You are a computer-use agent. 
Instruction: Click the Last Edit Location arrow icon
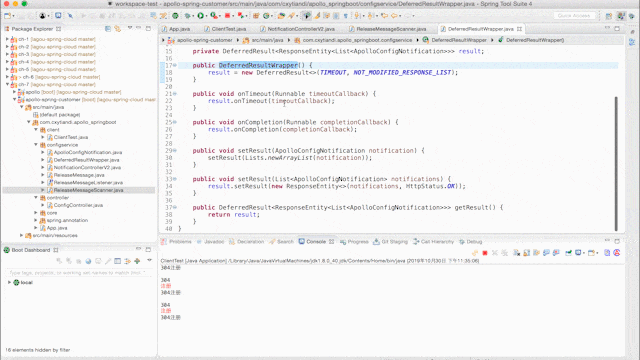[x=384, y=16]
